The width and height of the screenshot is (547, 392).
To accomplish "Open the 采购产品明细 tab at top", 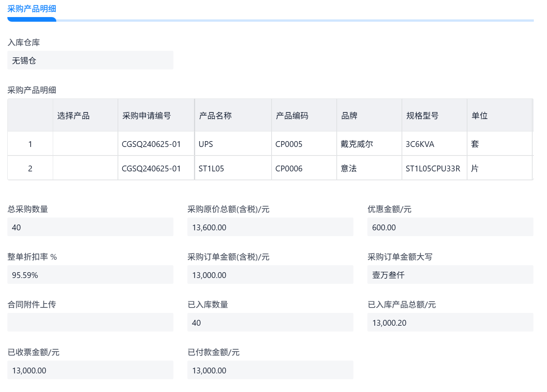I will 32,9.
